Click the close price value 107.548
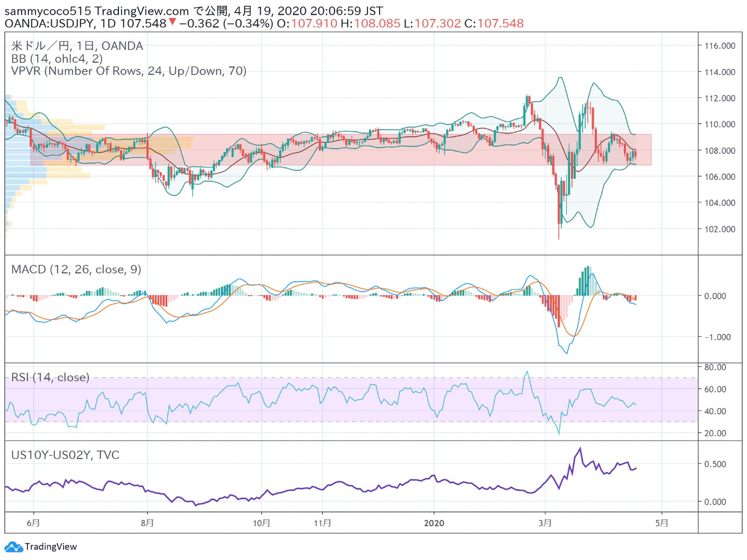747x560 pixels. [x=501, y=23]
